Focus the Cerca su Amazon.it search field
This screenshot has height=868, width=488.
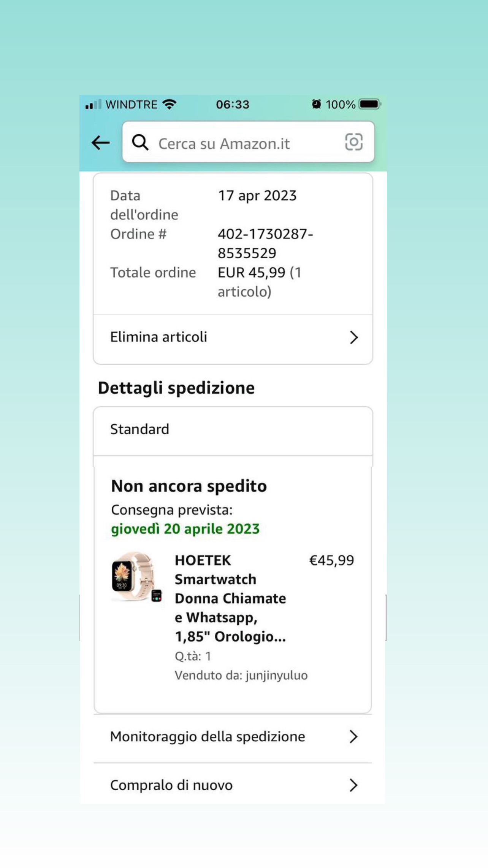tap(243, 144)
